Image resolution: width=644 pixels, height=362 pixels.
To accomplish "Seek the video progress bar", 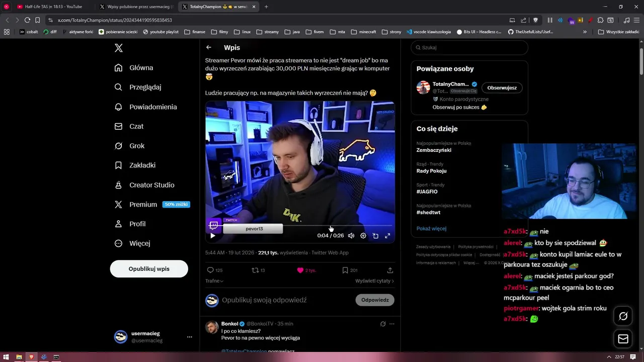I will point(300,226).
